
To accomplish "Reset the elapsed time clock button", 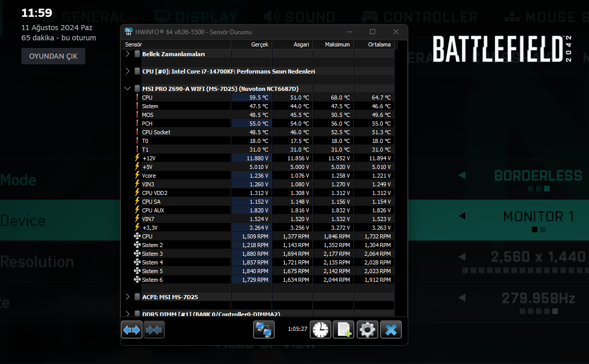I will 321,330.
